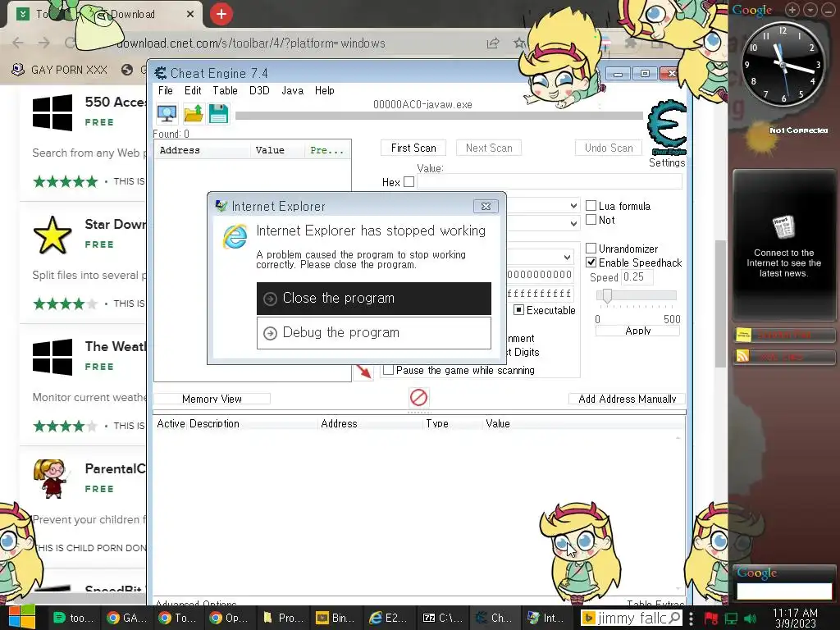Click the Chrome forward arrow
Image resolution: width=840 pixels, height=630 pixels.
44,43
